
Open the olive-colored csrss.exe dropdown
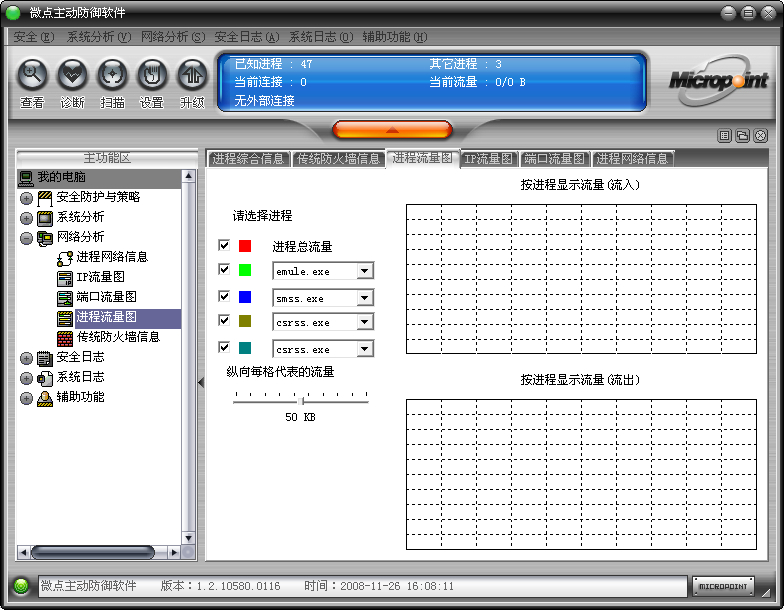pos(364,322)
